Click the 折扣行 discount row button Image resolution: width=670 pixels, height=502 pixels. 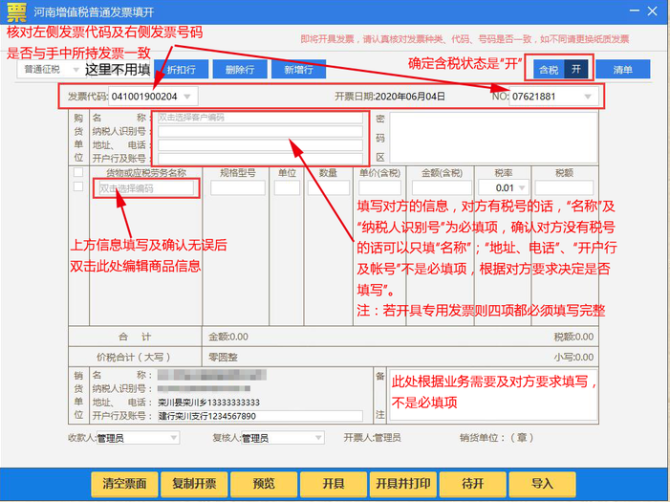181,69
